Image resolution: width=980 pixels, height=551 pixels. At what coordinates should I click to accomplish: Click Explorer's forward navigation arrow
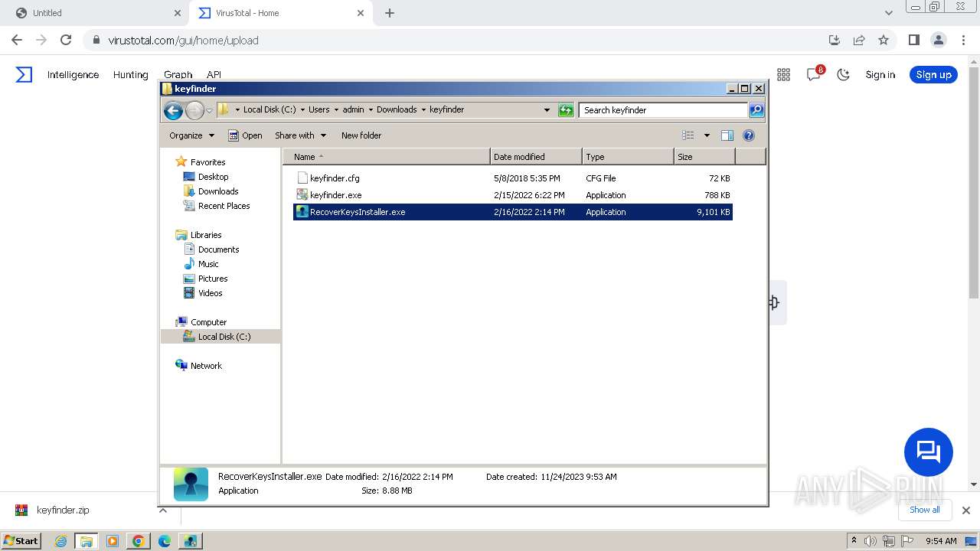194,110
